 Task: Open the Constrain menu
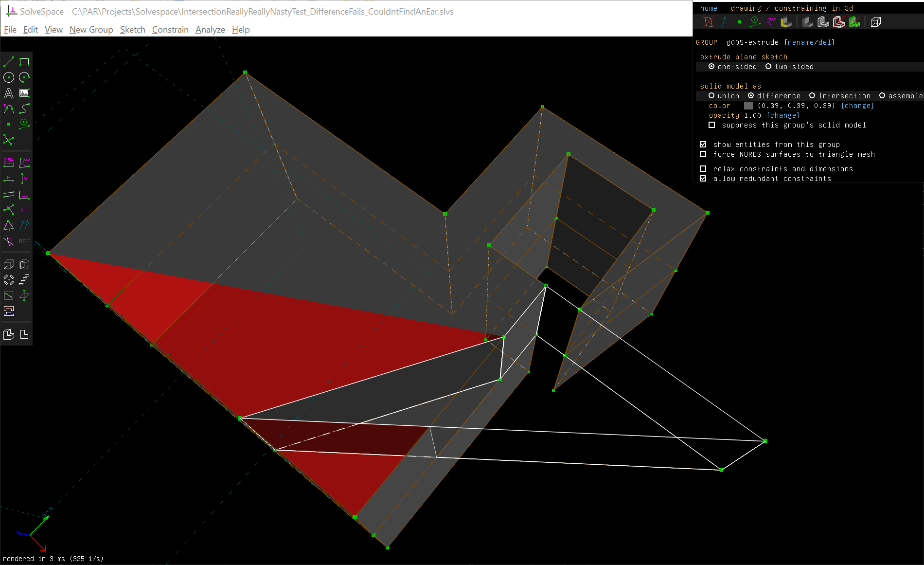pyautogui.click(x=170, y=30)
